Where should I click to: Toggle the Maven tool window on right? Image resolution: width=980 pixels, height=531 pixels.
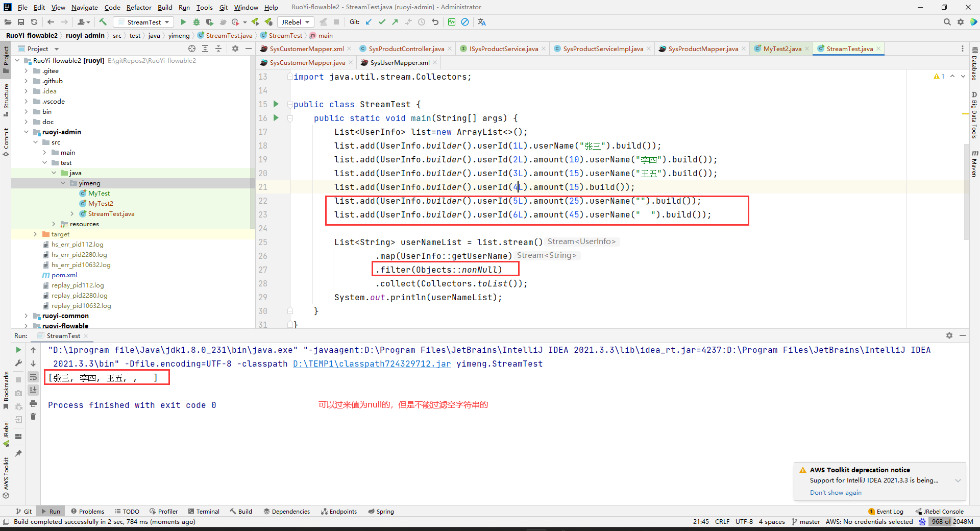point(974,164)
